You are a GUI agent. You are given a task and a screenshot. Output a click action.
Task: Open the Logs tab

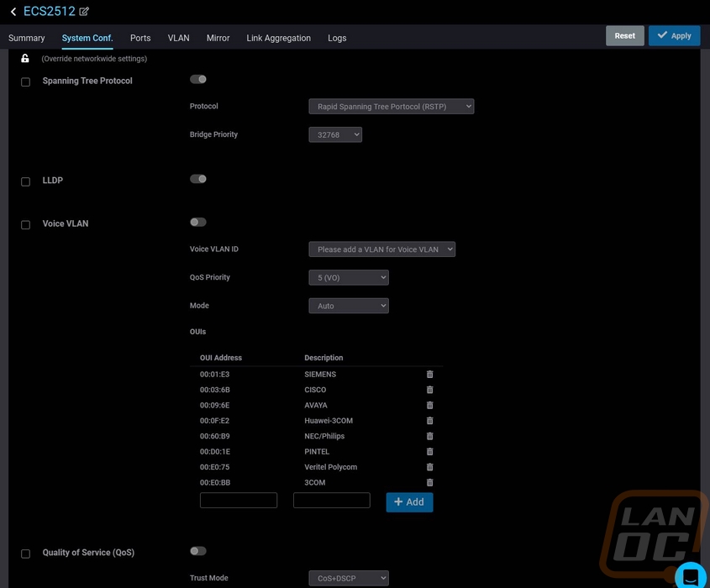tap(337, 38)
